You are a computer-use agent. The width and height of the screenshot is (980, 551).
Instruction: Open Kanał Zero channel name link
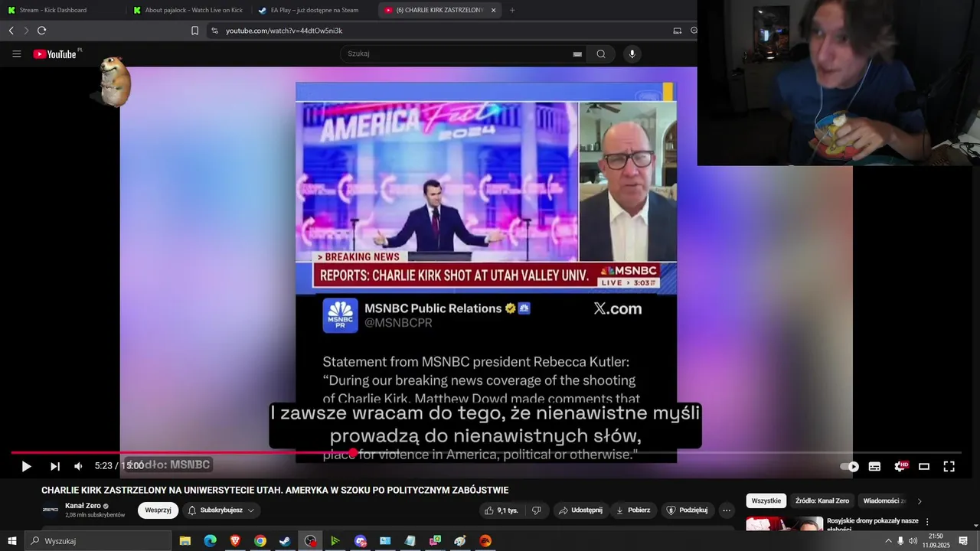[83, 506]
